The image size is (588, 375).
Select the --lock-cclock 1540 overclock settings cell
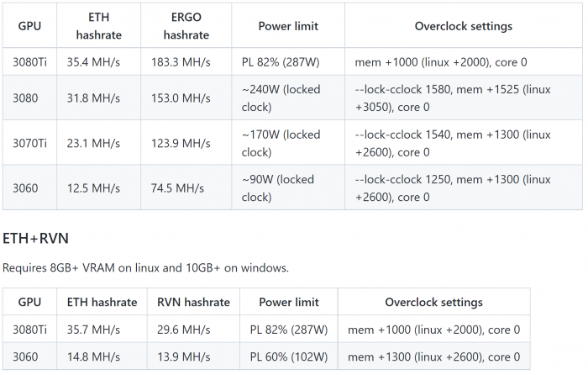(x=453, y=143)
